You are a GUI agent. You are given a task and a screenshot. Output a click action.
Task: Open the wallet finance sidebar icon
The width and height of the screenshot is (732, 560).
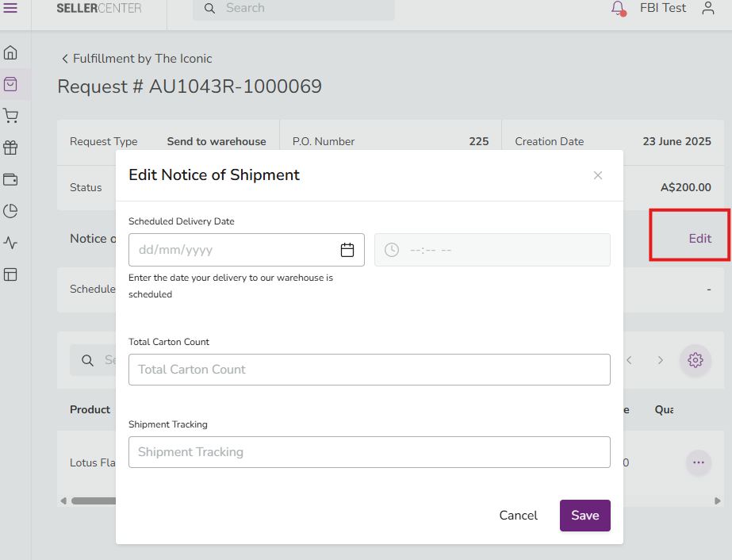pos(10,179)
